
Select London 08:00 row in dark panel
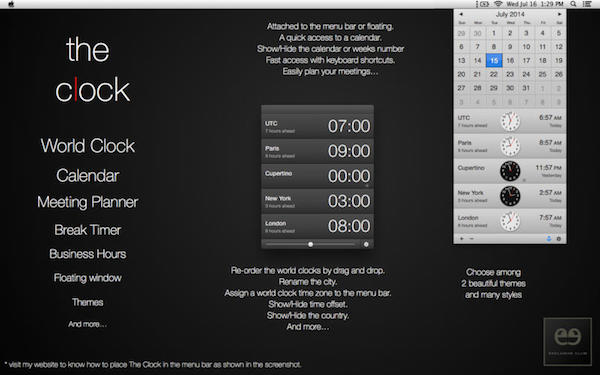(318, 226)
